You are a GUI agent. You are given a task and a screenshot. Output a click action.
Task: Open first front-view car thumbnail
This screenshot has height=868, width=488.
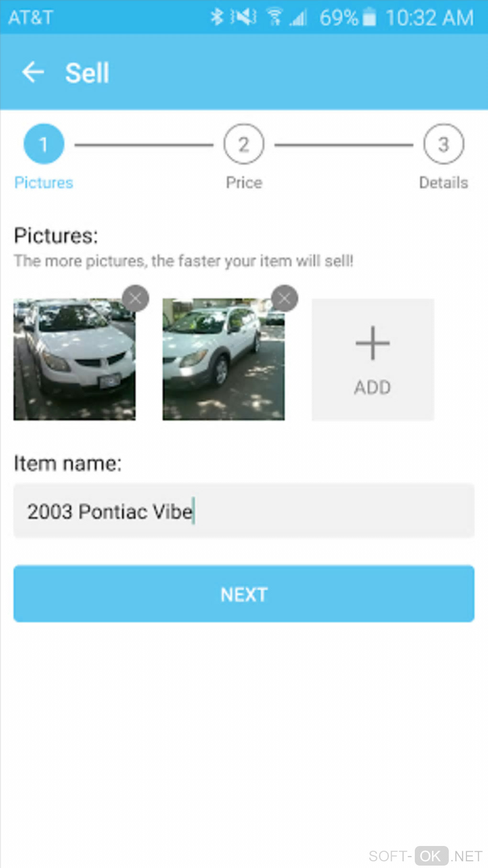coord(74,360)
